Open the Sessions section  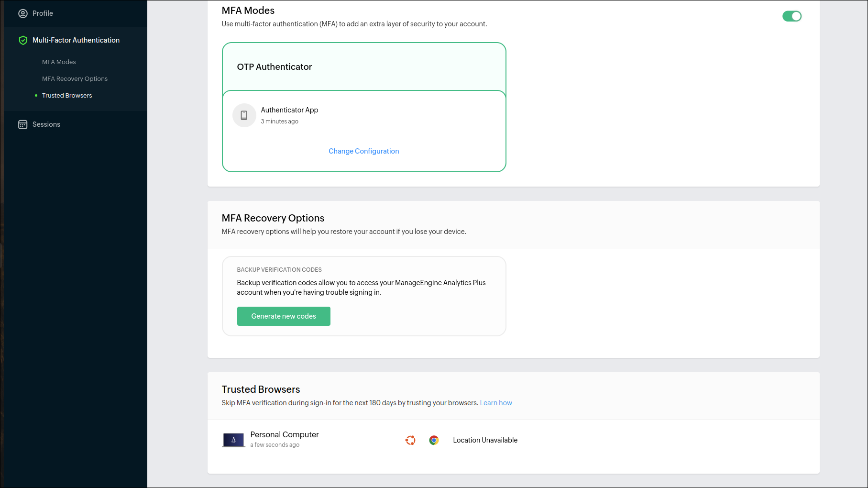tap(46, 124)
